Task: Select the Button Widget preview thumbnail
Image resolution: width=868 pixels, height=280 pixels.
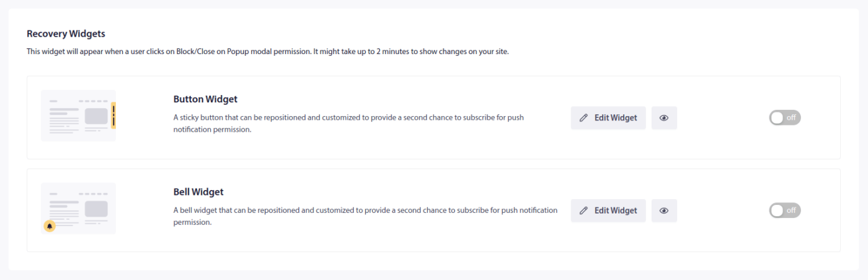Action: point(78,115)
